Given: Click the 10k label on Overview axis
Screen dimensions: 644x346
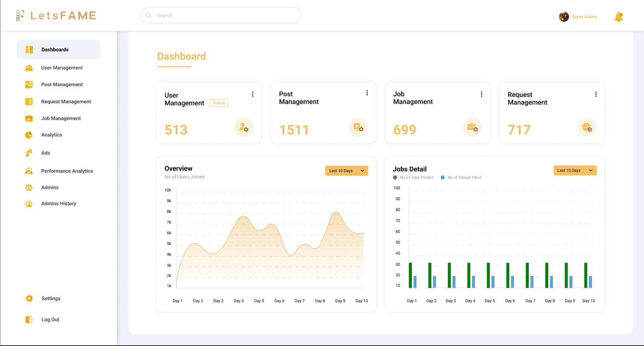Looking at the screenshot, I should (x=168, y=190).
